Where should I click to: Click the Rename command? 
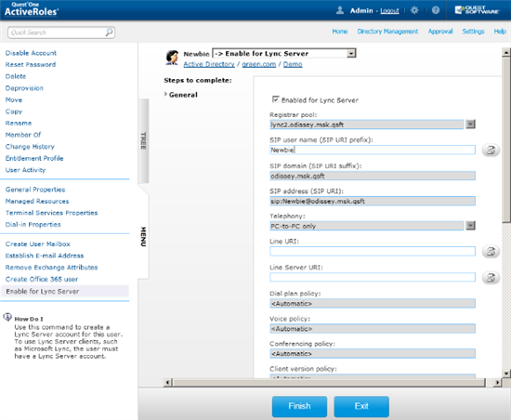19,124
